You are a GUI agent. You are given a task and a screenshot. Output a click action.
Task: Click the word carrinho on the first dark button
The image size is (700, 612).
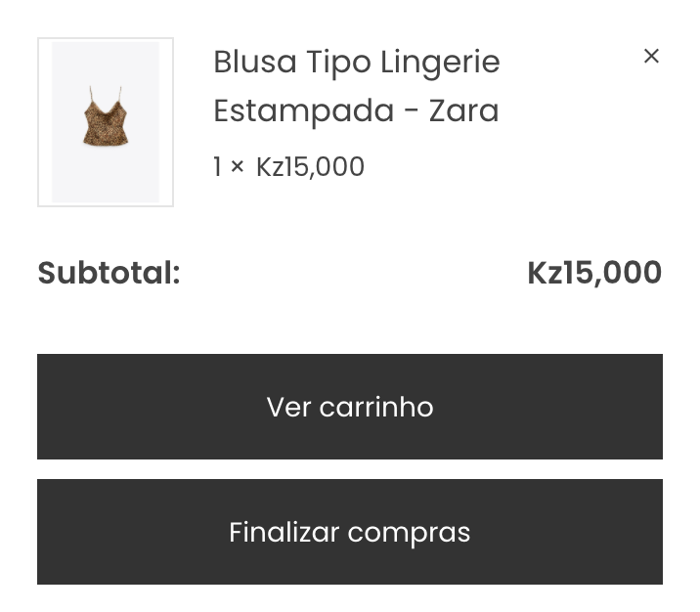tap(375, 407)
